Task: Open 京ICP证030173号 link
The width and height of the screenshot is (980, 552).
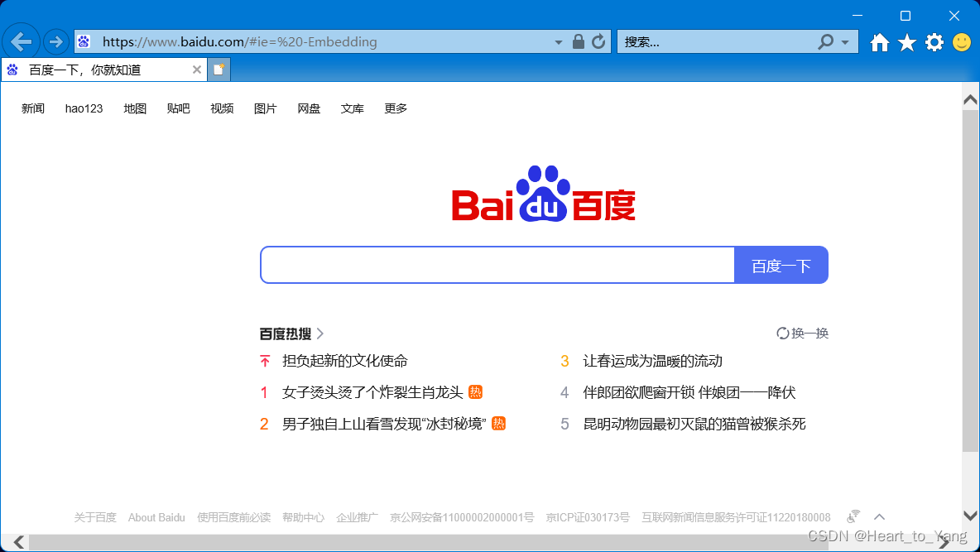Action: coord(588,517)
